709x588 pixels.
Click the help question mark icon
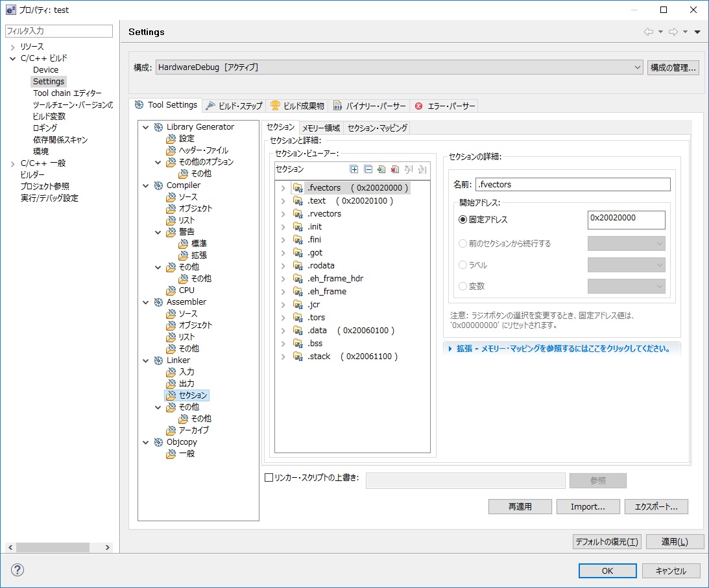coord(17,570)
